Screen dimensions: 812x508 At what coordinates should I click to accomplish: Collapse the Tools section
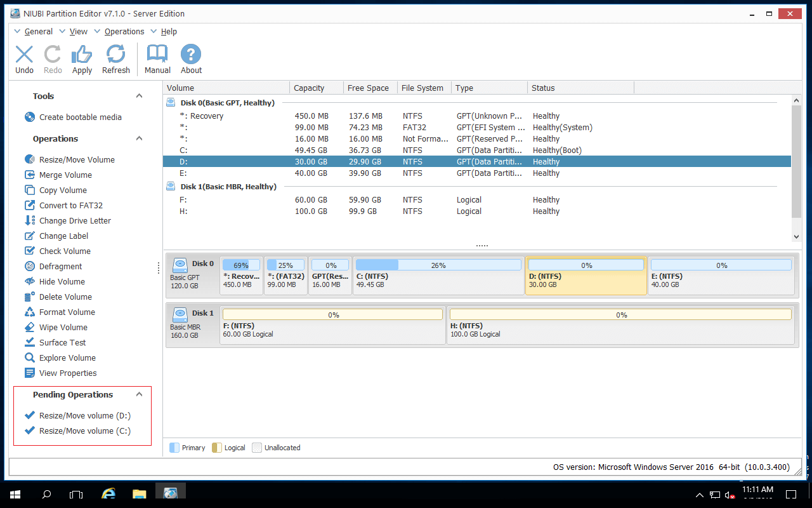[139, 96]
